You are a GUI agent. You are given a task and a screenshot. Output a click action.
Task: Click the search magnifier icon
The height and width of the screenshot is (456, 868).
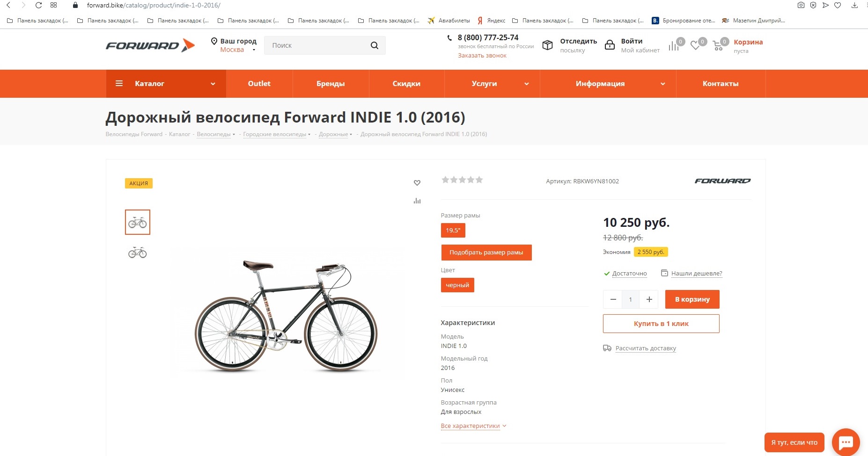tap(374, 45)
